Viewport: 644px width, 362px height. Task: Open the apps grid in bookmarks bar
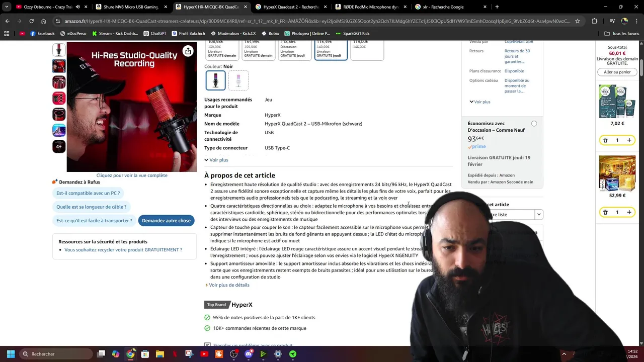pyautogui.click(x=7, y=33)
